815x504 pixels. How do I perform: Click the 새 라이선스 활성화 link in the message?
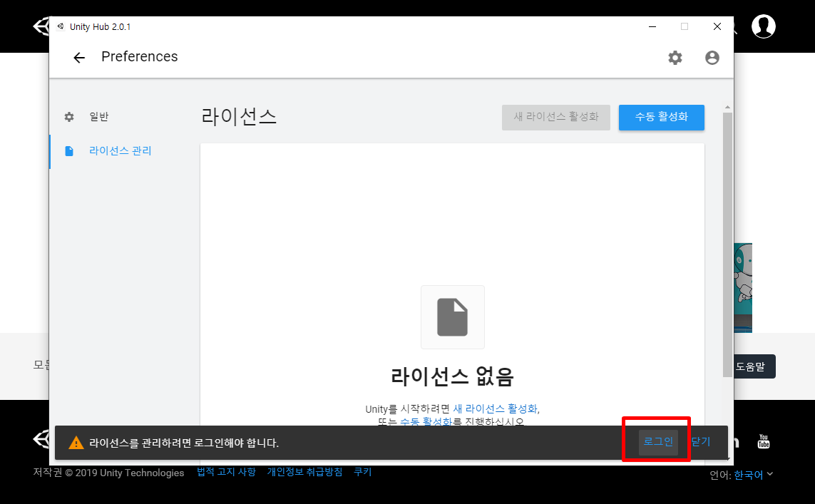pyautogui.click(x=495, y=409)
